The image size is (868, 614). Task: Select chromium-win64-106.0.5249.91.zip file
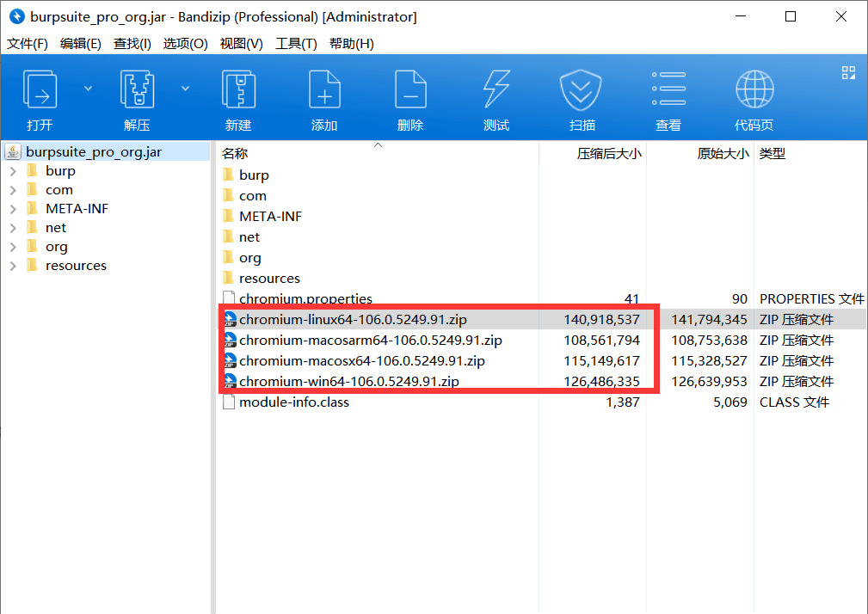541,381
